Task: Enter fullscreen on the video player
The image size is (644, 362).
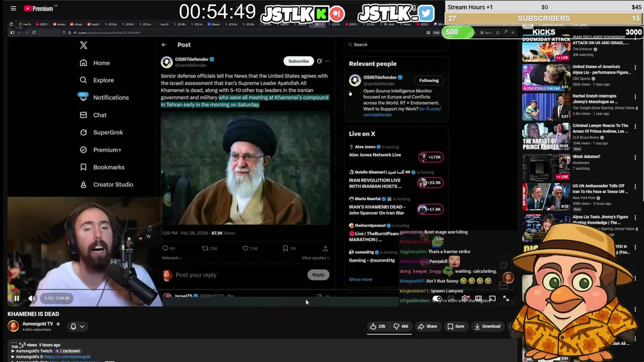Action: (506, 299)
